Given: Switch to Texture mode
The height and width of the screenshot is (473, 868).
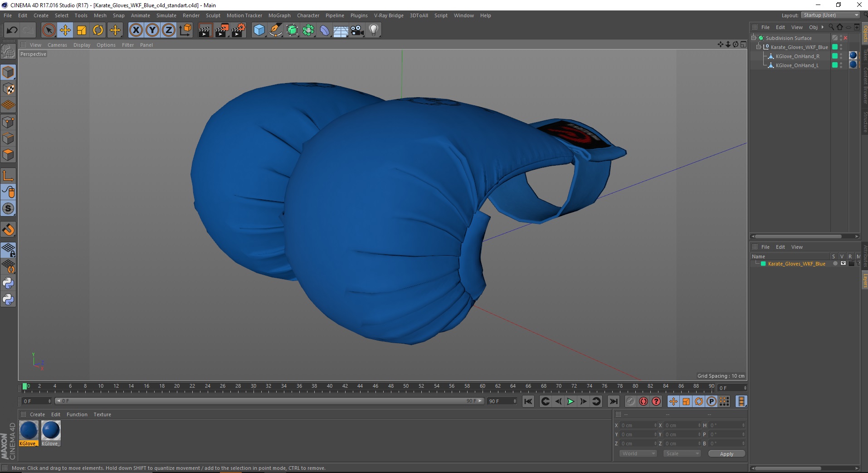Looking at the screenshot, I should [x=8, y=89].
